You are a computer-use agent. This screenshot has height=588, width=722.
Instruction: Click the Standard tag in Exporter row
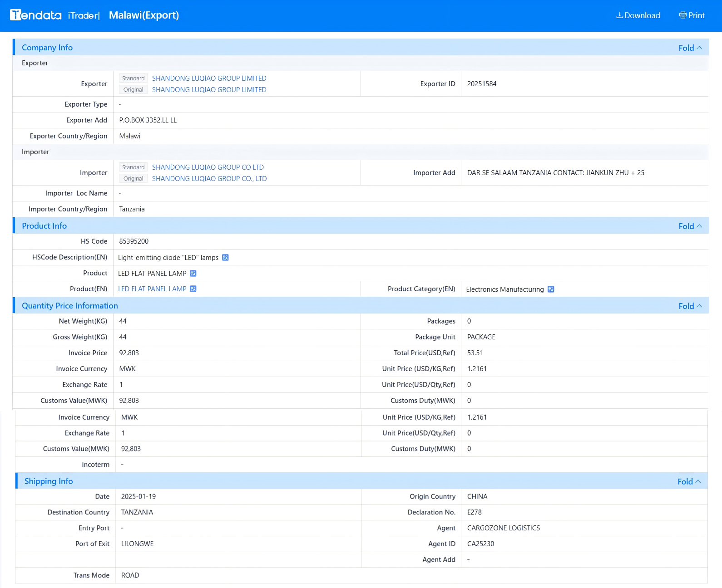point(133,78)
